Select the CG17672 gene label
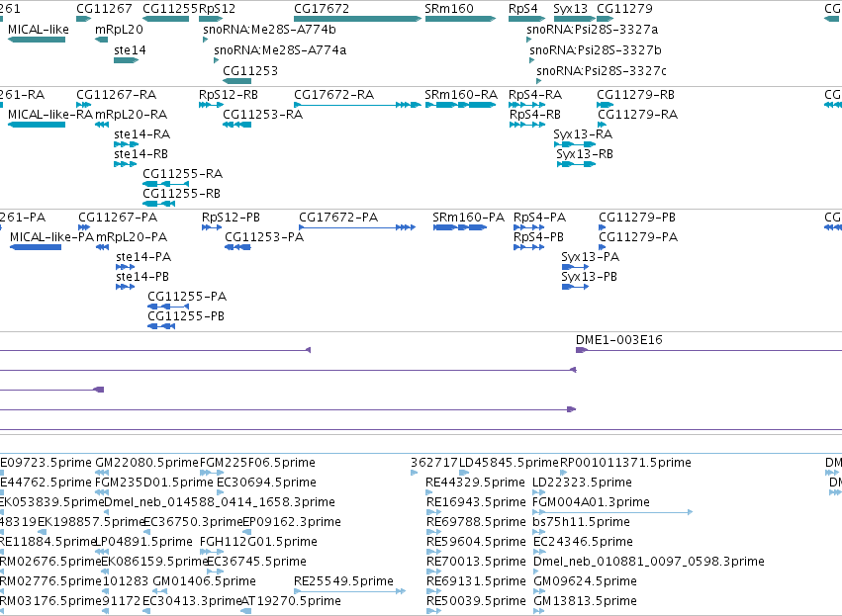This screenshot has width=842, height=616. tap(322, 9)
